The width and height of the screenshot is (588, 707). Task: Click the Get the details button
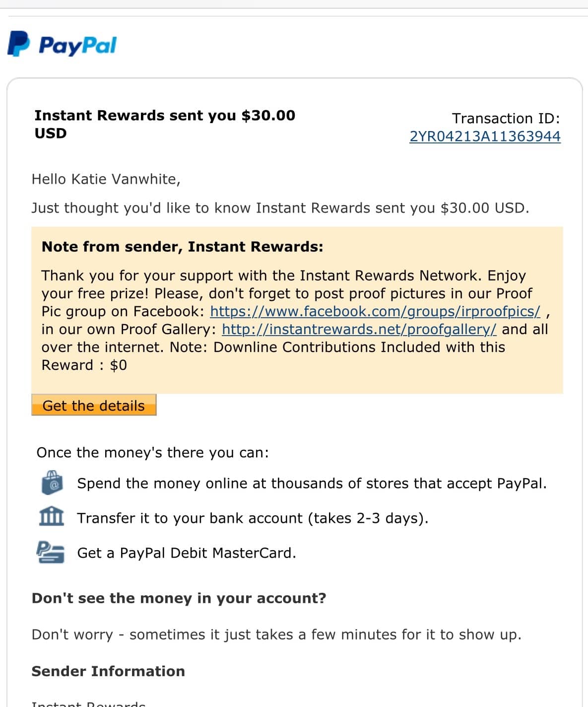pyautogui.click(x=94, y=405)
